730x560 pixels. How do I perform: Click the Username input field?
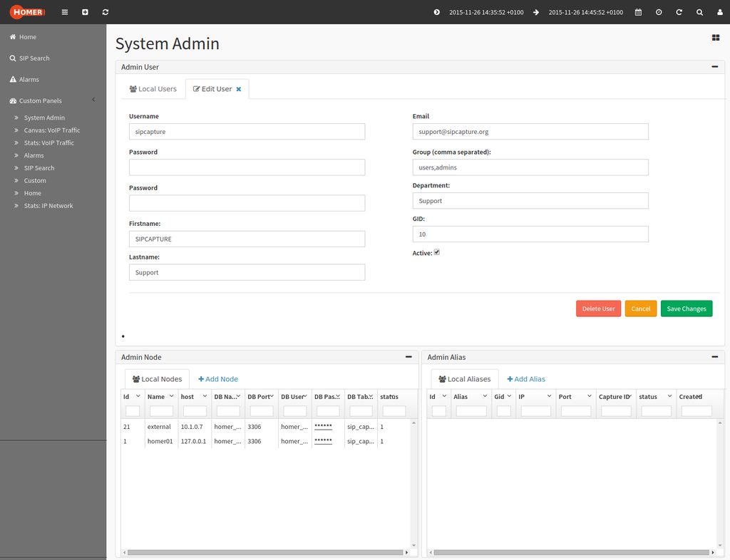[x=247, y=132]
